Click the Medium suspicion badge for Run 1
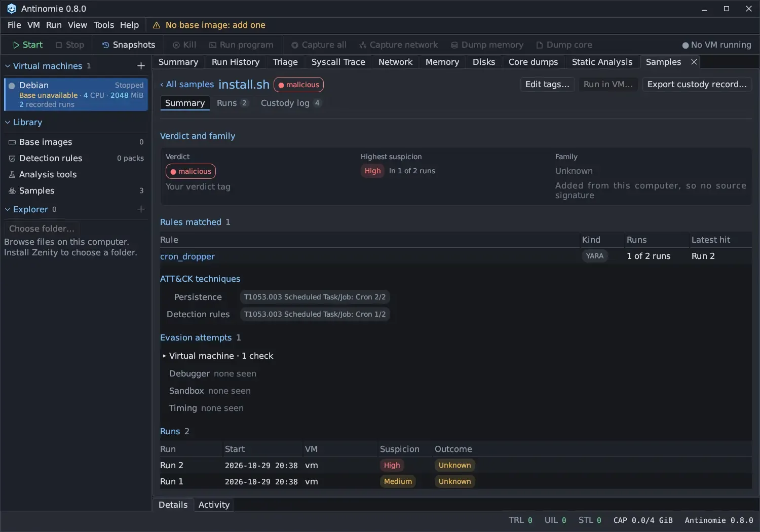The image size is (760, 532). pyautogui.click(x=398, y=482)
